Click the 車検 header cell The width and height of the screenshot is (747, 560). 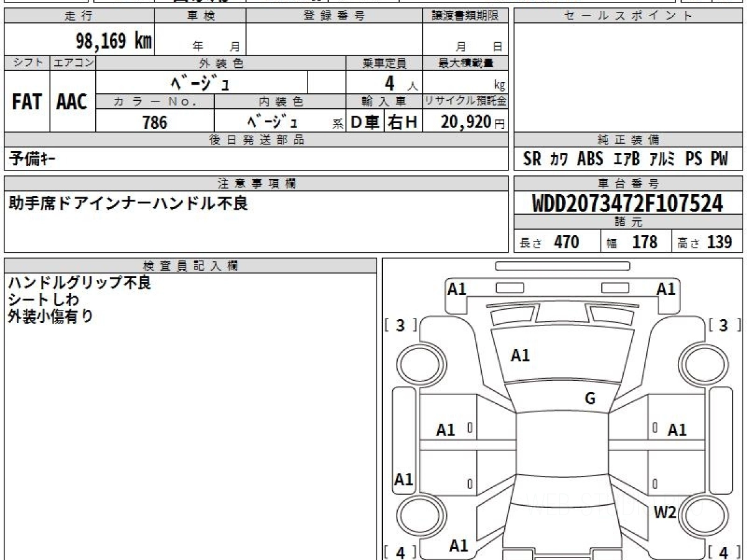[x=200, y=17]
